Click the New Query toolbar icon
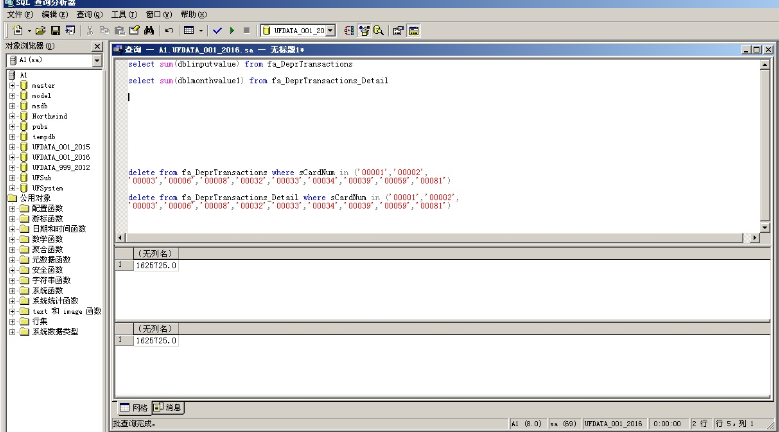Image resolution: width=779 pixels, height=432 pixels. click(x=17, y=31)
